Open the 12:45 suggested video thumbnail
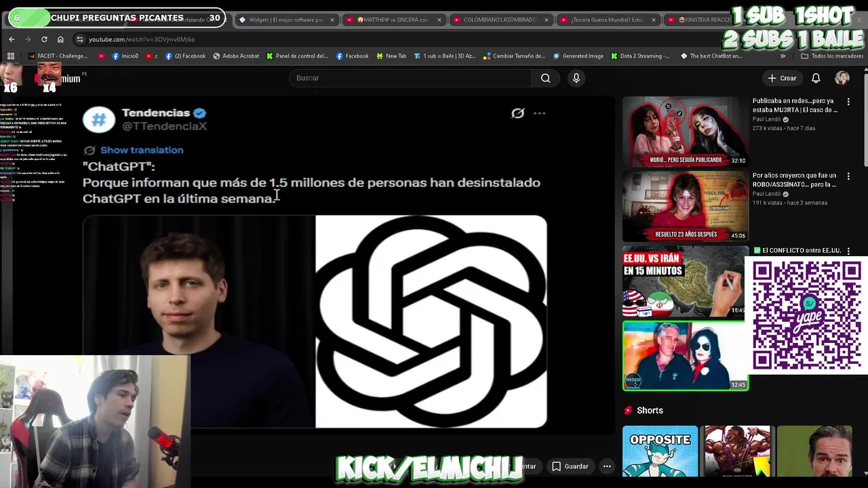Screen dimensions: 868x488 click(x=685, y=356)
